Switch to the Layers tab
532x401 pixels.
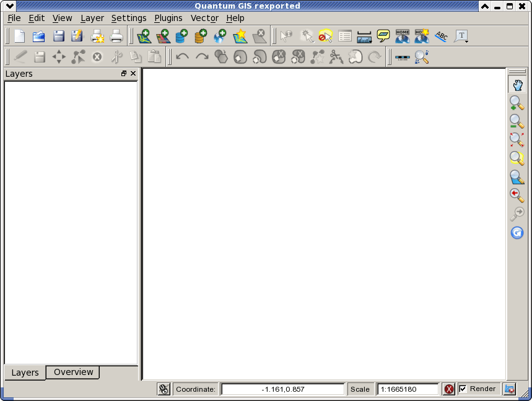(x=25, y=373)
